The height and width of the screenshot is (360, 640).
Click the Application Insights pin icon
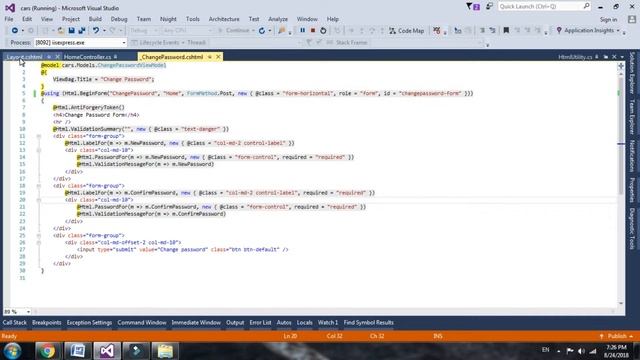[559, 31]
